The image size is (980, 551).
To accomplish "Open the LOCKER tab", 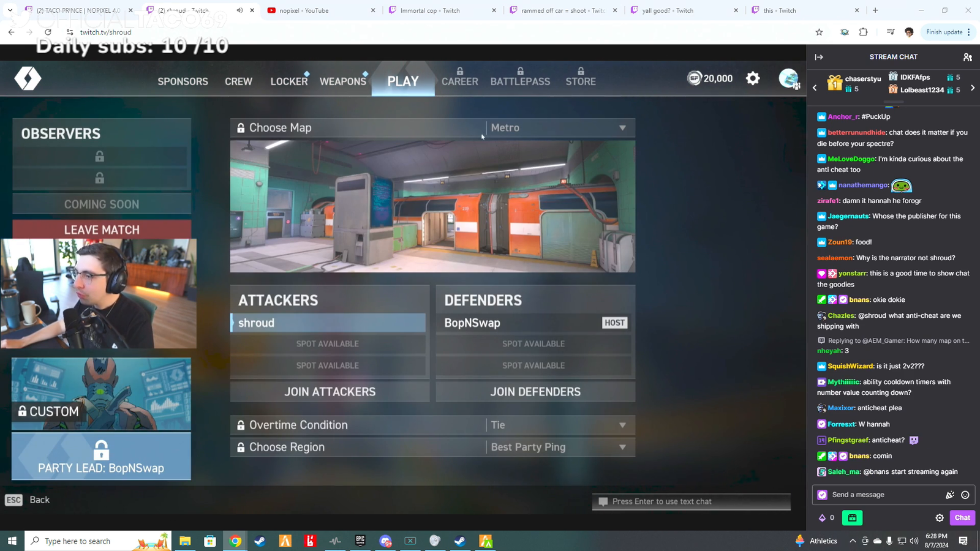I will [x=289, y=81].
